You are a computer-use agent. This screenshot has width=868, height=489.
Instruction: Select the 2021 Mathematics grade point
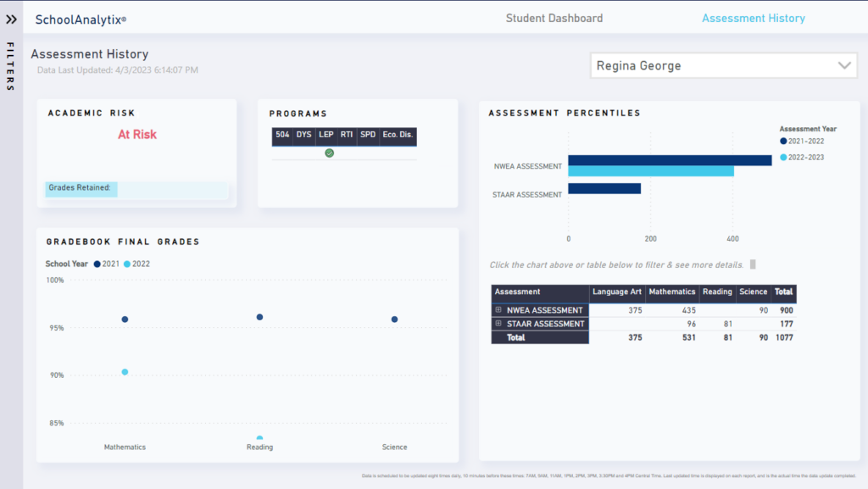[x=125, y=320]
